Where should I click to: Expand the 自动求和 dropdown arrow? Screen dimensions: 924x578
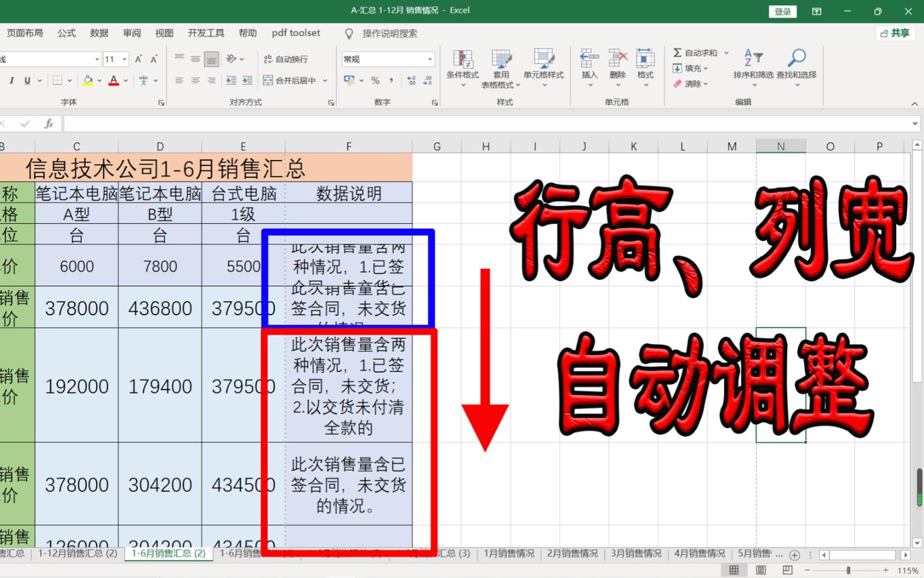point(726,52)
